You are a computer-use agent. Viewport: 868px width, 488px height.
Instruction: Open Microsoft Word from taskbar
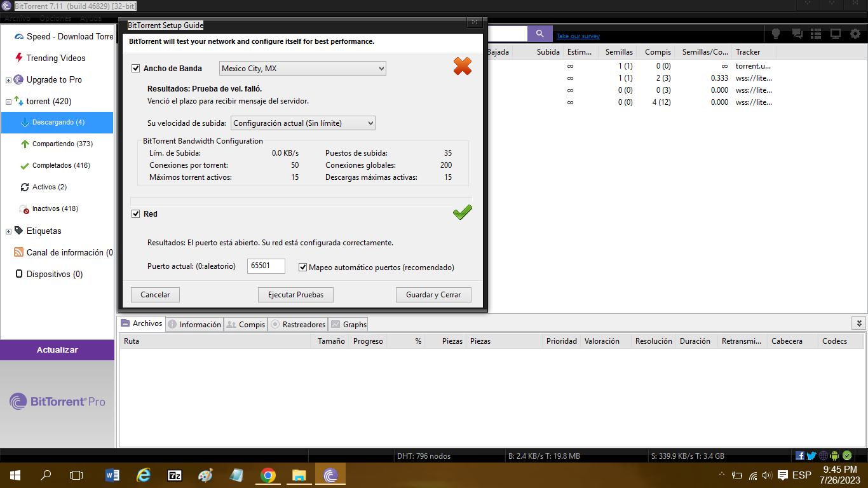(x=112, y=475)
